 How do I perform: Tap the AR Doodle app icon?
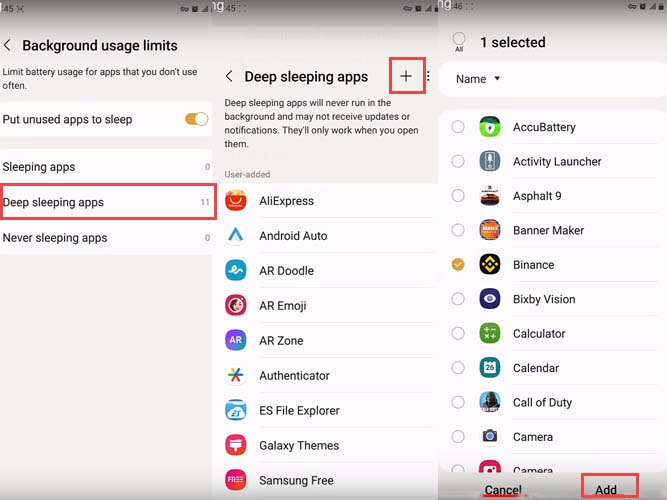236,270
